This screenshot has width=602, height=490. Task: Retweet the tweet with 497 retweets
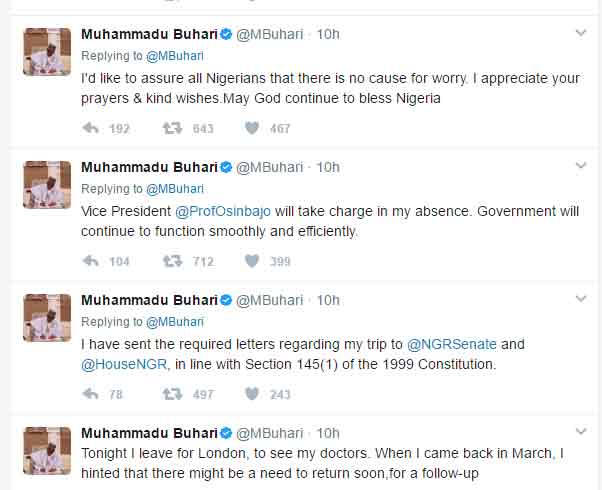172,394
